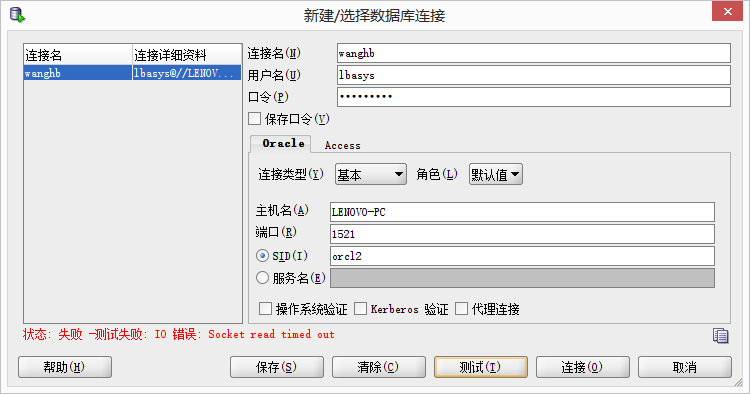Image resolution: width=750 pixels, height=394 pixels.
Task: Click the 连接 button
Action: tap(583, 367)
